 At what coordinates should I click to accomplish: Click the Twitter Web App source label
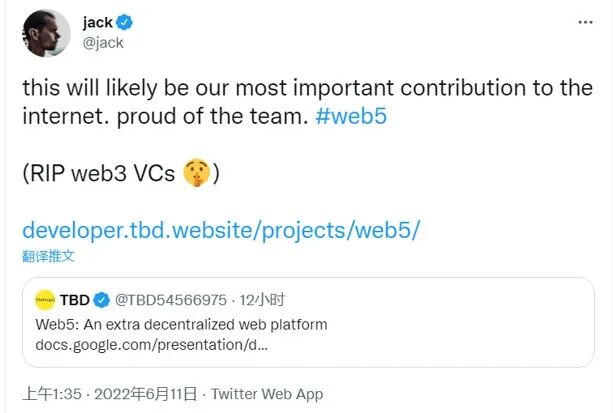tap(267, 394)
